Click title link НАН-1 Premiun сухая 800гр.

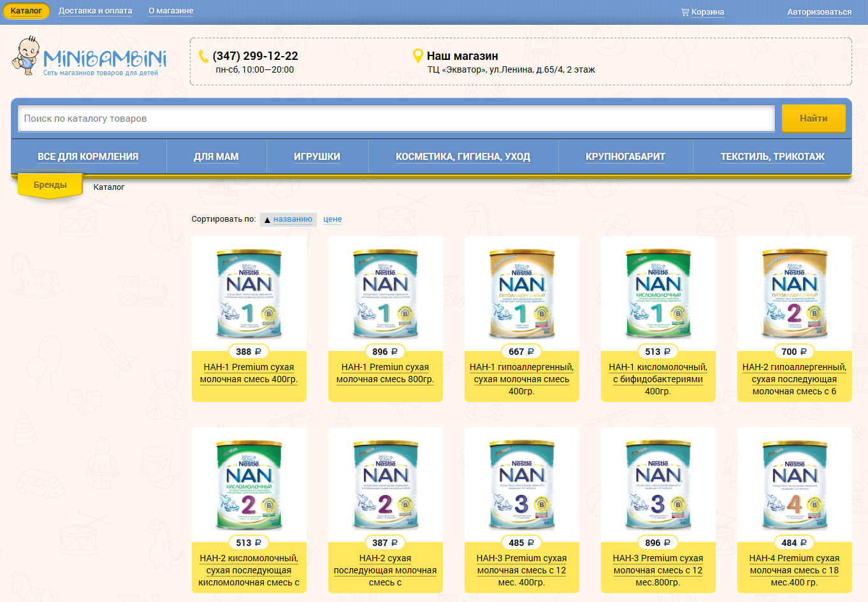[386, 373]
